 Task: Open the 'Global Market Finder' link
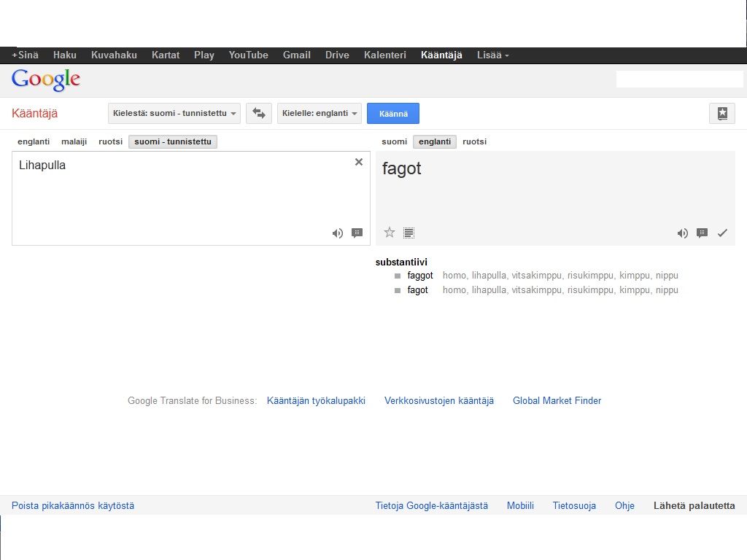click(557, 400)
